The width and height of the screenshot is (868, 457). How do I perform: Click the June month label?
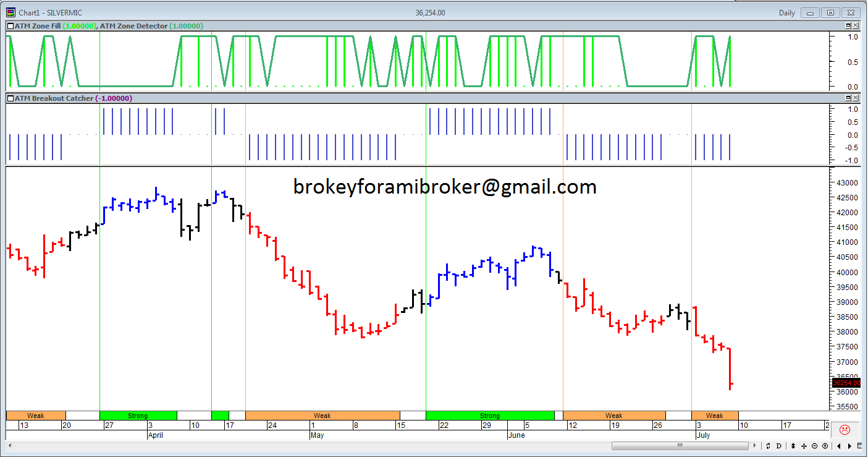[516, 435]
